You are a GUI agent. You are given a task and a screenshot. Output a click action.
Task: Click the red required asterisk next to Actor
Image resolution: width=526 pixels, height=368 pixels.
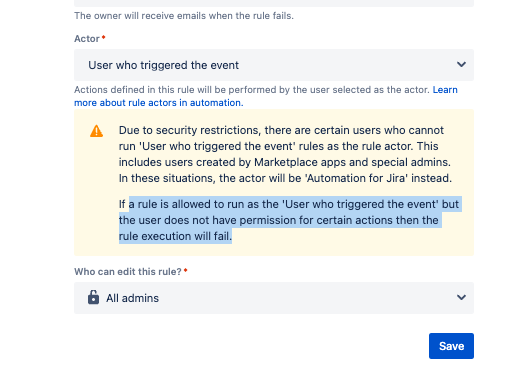tap(104, 37)
